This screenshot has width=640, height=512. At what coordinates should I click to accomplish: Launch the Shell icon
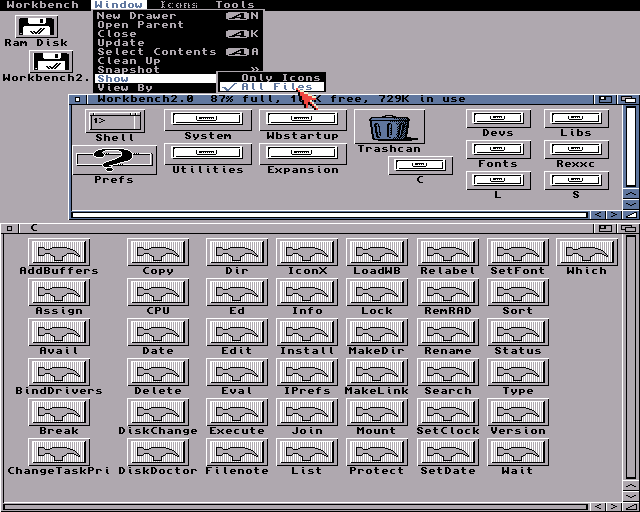114,122
